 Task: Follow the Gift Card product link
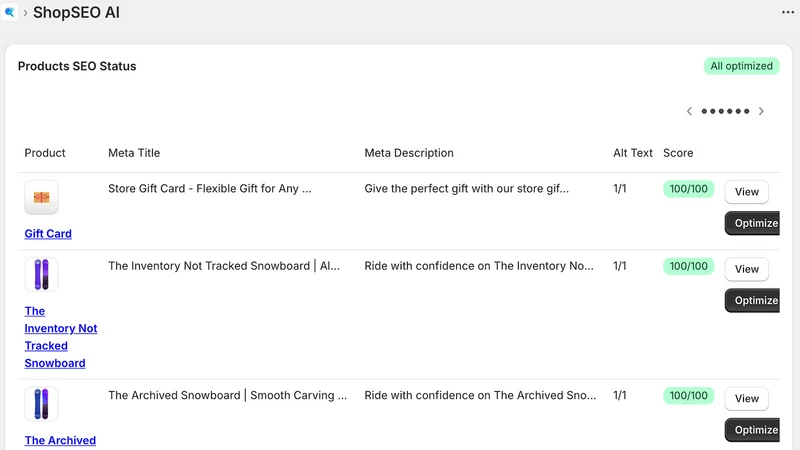click(48, 234)
